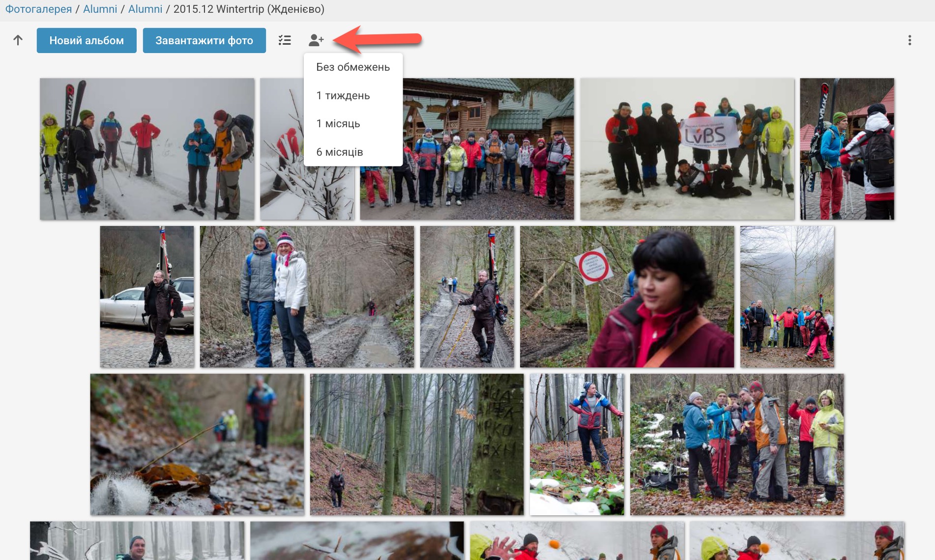Image resolution: width=935 pixels, height=560 pixels.
Task: Select the 6 місяців option
Action: 339,152
